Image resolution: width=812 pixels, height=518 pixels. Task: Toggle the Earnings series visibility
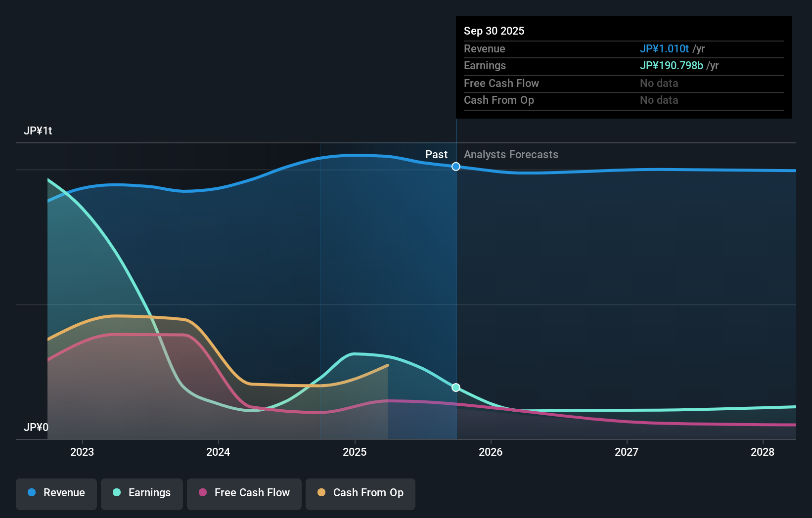tap(142, 493)
